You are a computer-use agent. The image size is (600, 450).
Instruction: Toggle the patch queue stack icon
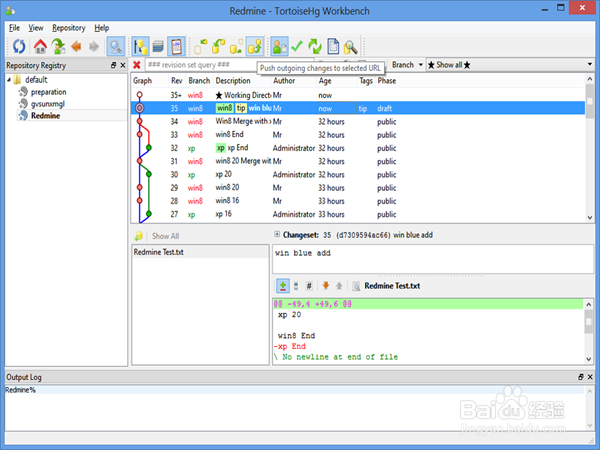(158, 47)
